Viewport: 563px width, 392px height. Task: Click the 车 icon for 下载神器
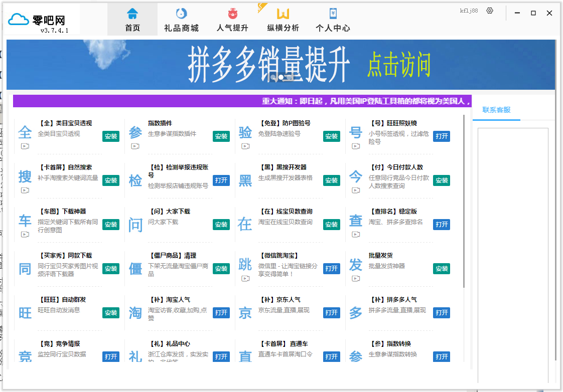pos(25,221)
